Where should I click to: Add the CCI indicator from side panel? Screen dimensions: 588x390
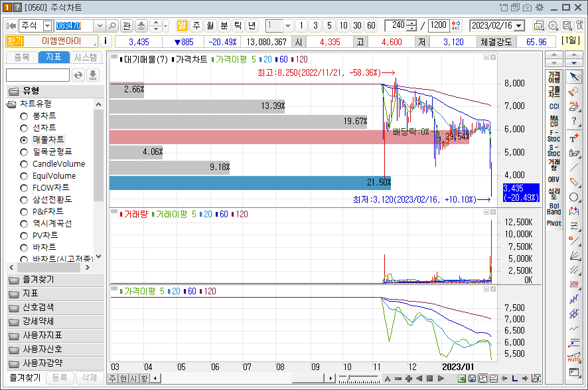(x=554, y=106)
